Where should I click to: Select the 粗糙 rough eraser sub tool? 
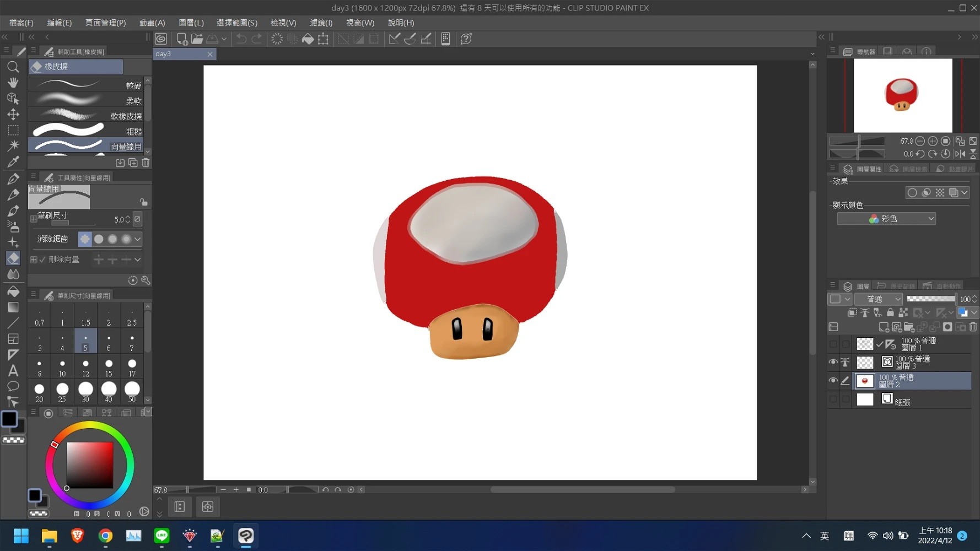pos(85,131)
